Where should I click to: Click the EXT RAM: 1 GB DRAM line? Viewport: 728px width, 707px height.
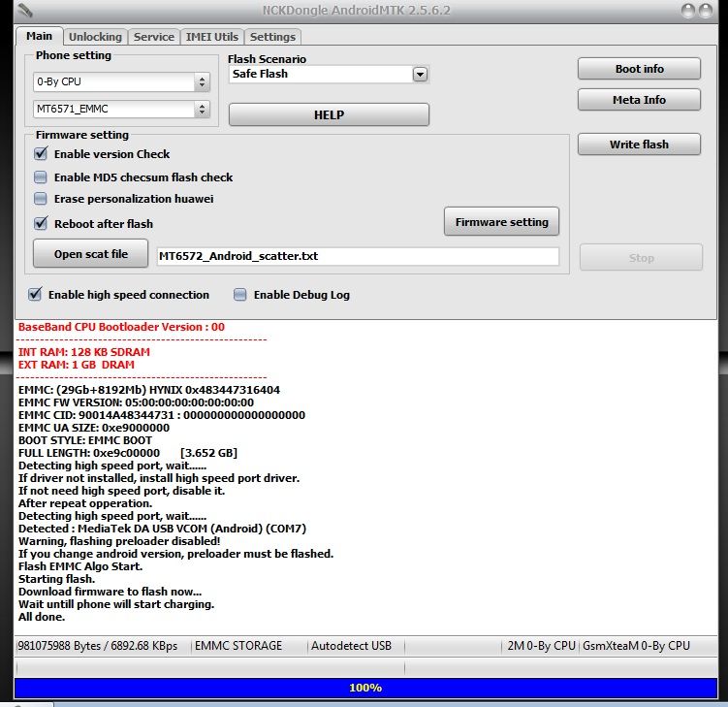point(77,365)
